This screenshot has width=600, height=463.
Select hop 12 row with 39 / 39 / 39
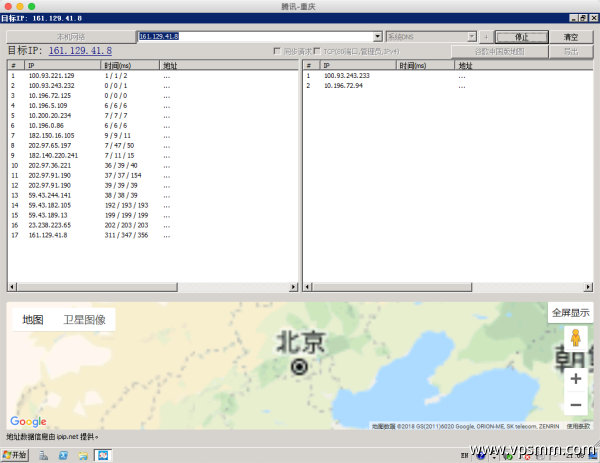click(152, 185)
